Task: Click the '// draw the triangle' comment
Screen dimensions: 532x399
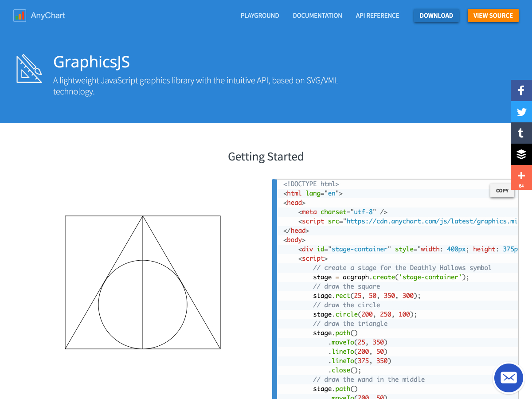Action: coord(350,324)
